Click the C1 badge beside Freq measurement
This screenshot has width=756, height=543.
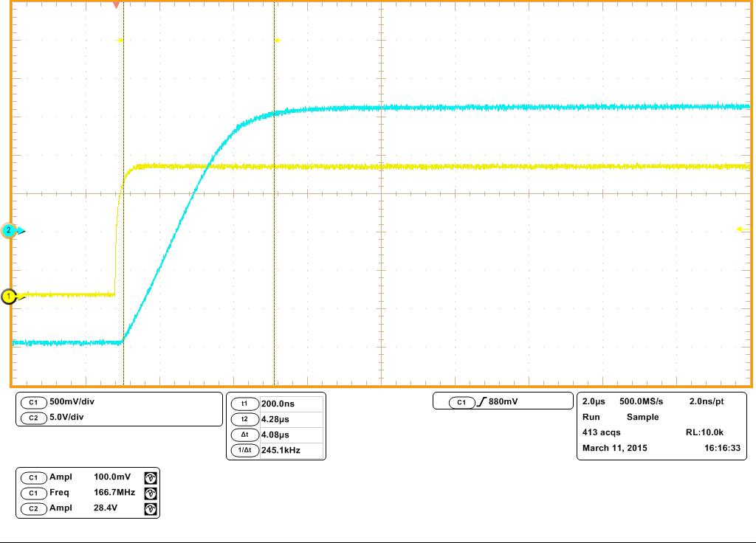coord(33,493)
